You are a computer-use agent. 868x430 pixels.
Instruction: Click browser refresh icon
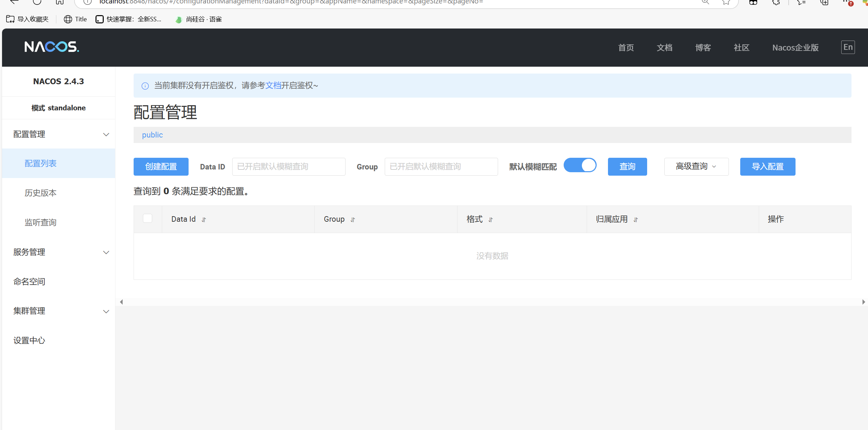(37, 2)
